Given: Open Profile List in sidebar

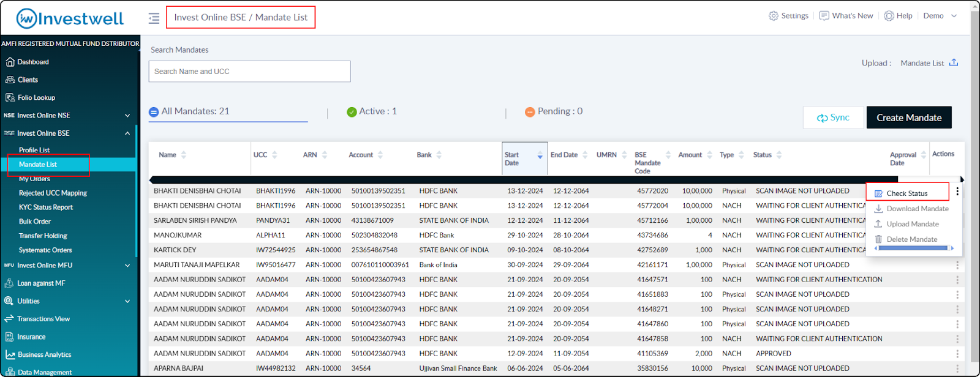Looking at the screenshot, I should click(x=34, y=150).
